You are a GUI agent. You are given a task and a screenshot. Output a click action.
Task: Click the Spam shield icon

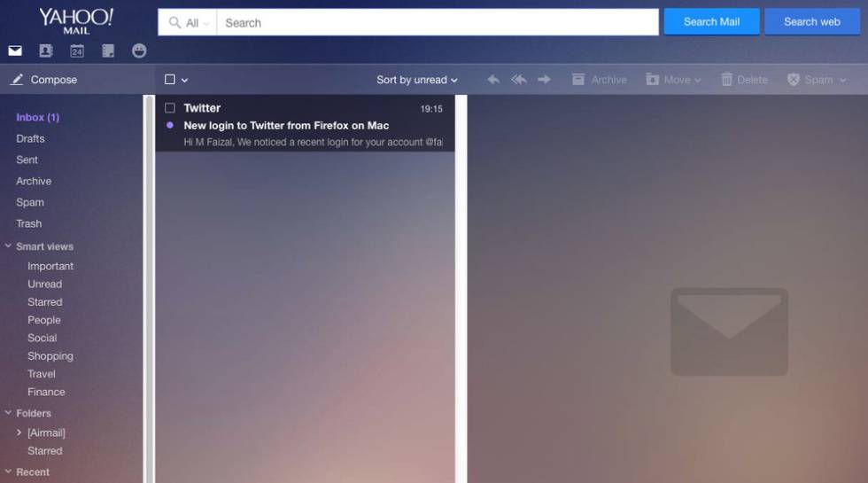coord(794,80)
